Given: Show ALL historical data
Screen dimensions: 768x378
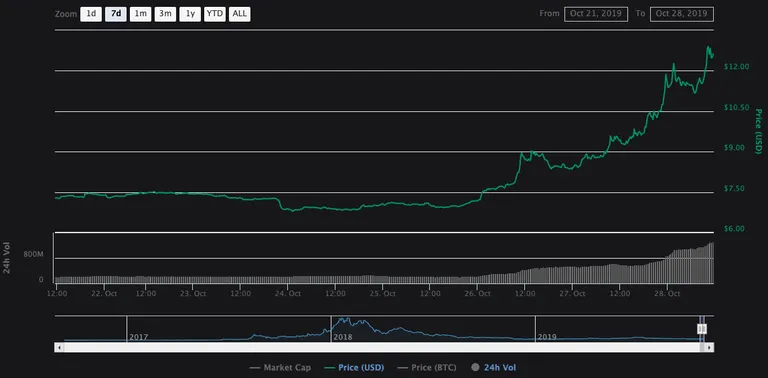Looking at the screenshot, I should (x=240, y=14).
